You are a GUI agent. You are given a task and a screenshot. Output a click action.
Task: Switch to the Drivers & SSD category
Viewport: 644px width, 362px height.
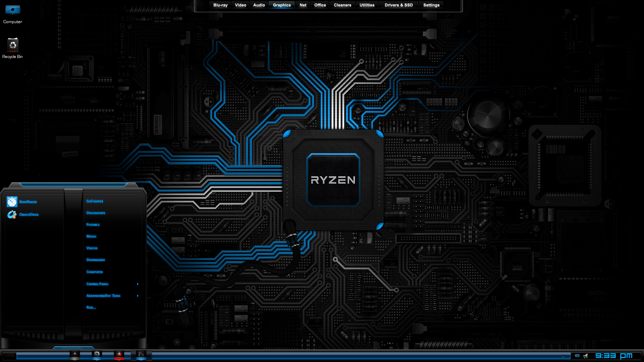tap(398, 5)
